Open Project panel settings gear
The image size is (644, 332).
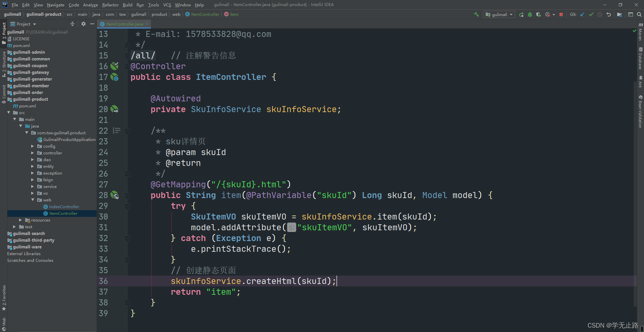click(84, 24)
